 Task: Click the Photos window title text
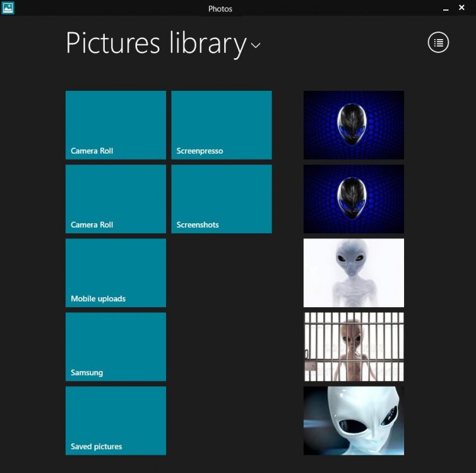(220, 9)
